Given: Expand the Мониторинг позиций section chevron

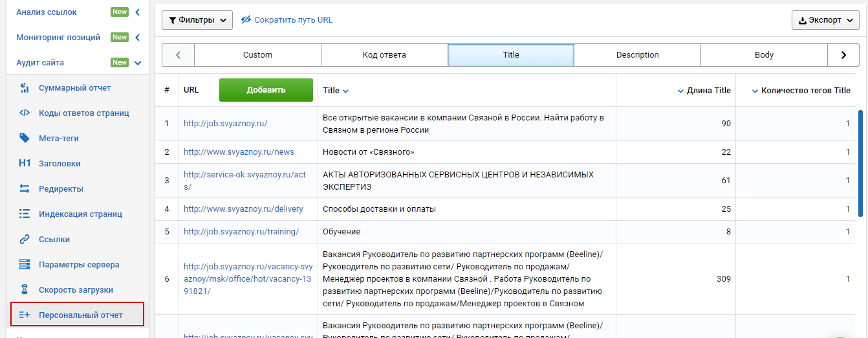Looking at the screenshot, I should 138,38.
